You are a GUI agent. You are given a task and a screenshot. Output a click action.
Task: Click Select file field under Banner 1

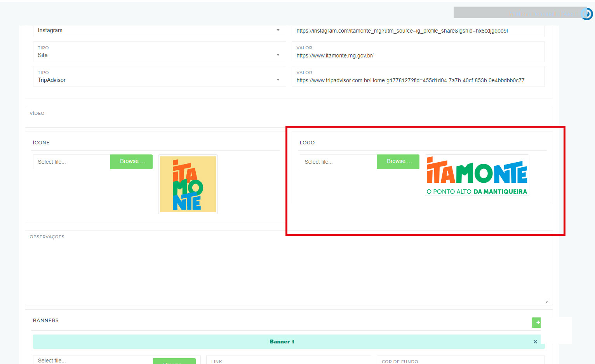tap(93, 360)
